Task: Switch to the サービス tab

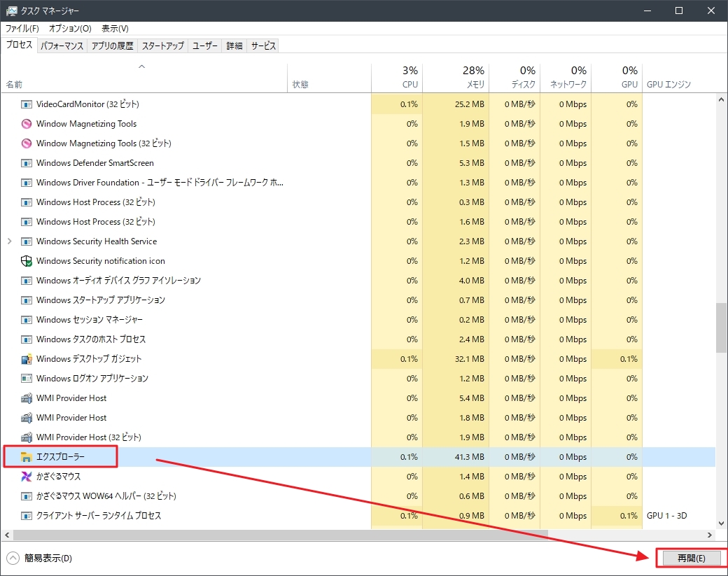Action: [x=263, y=45]
